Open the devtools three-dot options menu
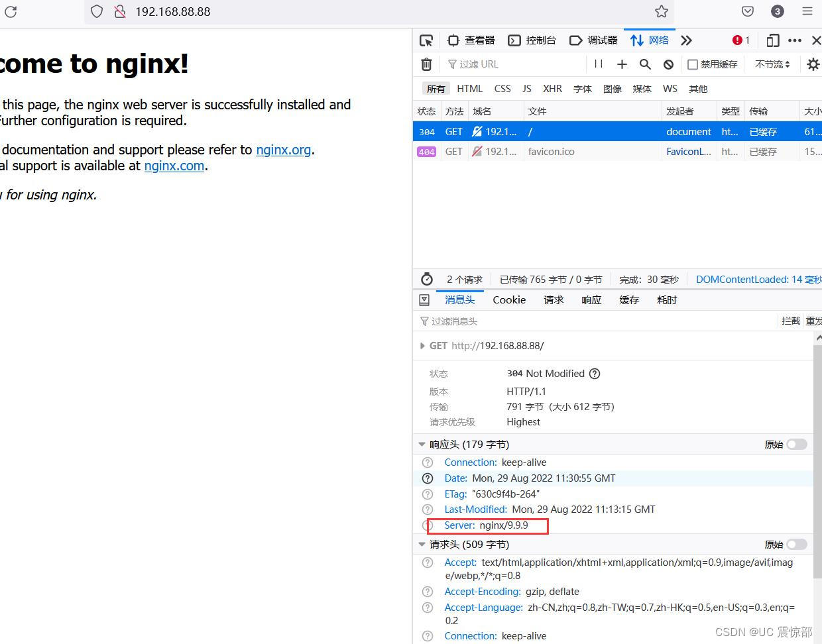Viewport: 822px width, 644px height. 795,40
